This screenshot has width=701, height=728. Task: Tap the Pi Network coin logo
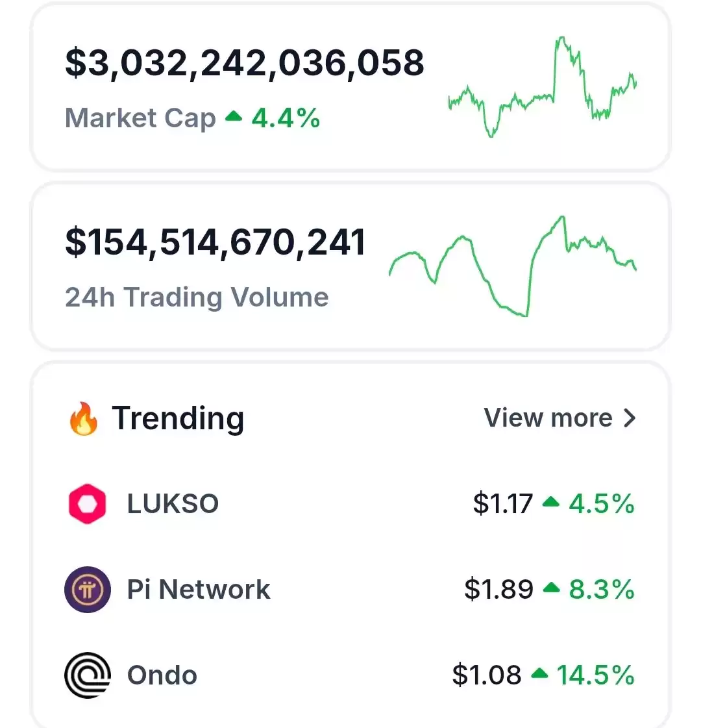[87, 590]
